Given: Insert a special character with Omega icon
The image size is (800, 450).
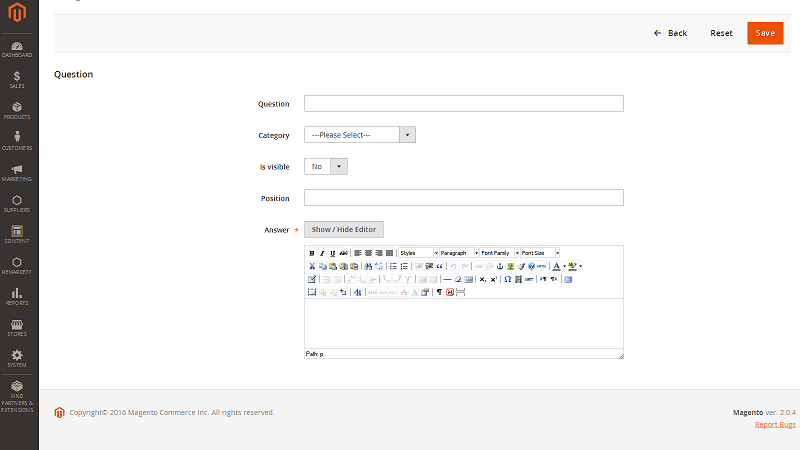Looking at the screenshot, I should [507, 279].
